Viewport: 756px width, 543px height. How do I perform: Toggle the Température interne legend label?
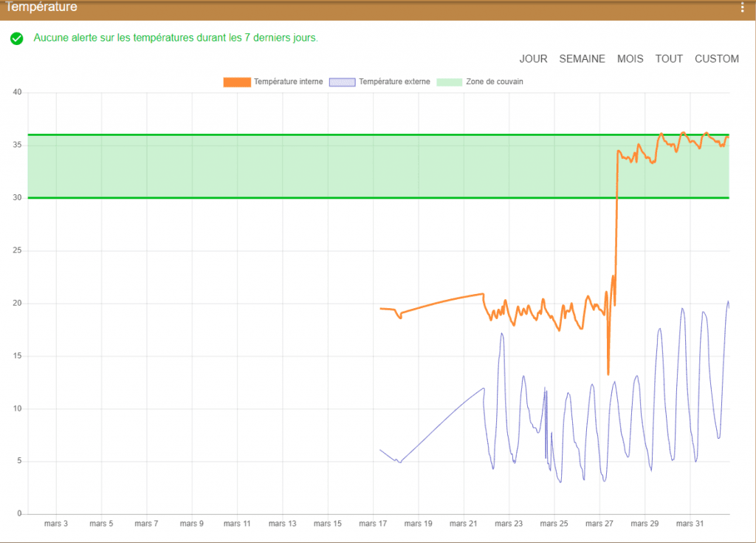[x=289, y=82]
